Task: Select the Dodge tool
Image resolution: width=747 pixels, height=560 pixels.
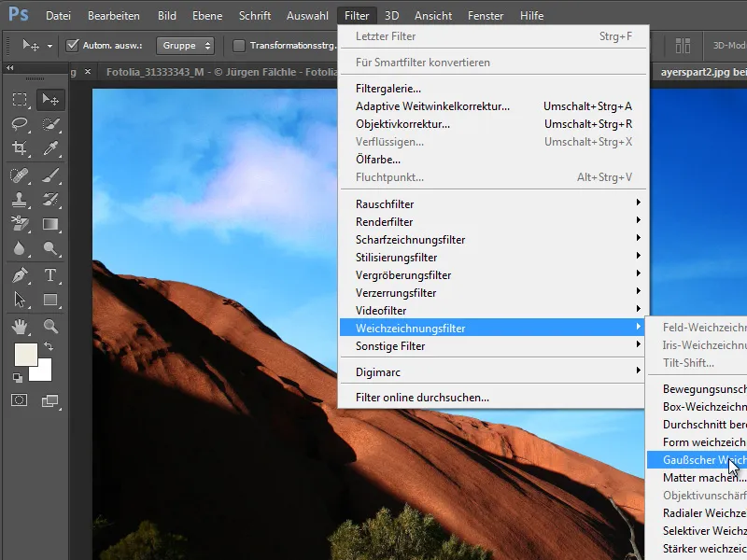Action: [x=50, y=248]
